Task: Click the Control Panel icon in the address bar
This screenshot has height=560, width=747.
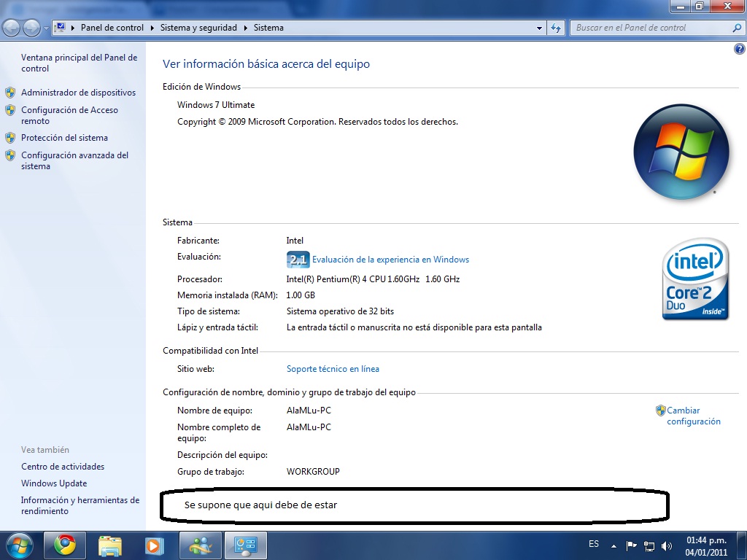Action: [60, 28]
